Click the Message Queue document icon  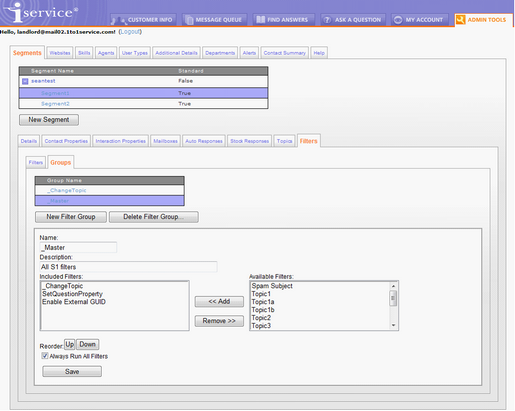(189, 20)
